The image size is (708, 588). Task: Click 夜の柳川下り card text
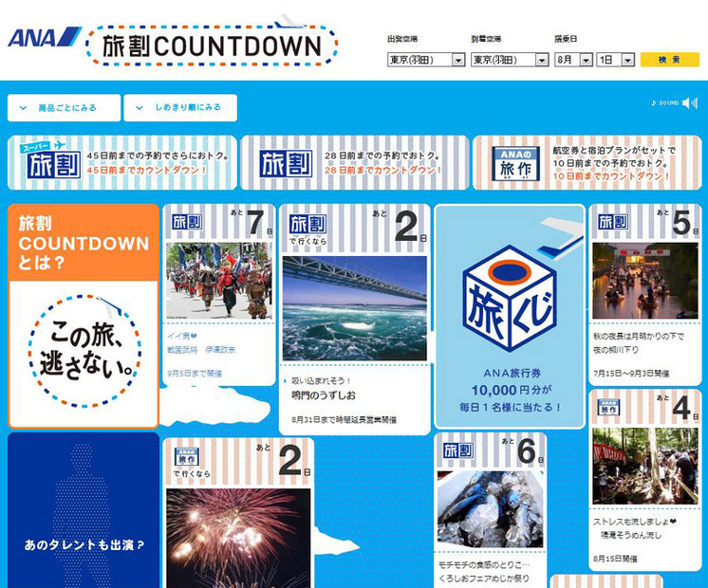point(615,350)
